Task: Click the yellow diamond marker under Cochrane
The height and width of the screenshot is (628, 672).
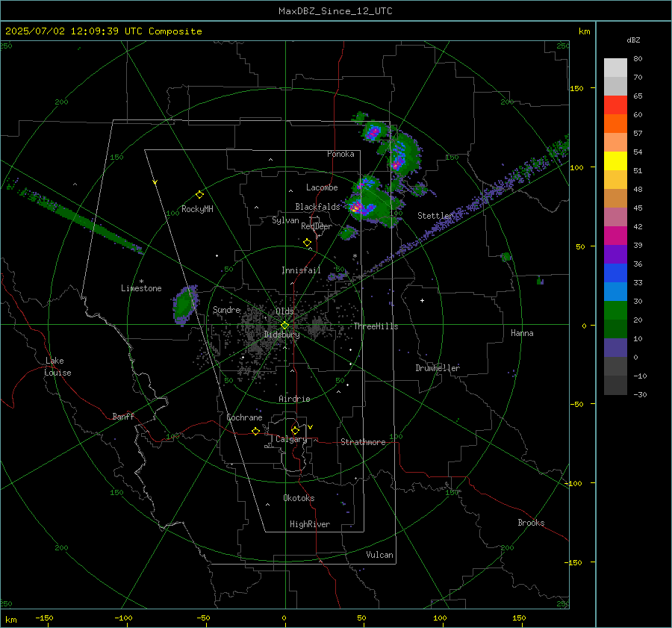Action: tap(255, 432)
